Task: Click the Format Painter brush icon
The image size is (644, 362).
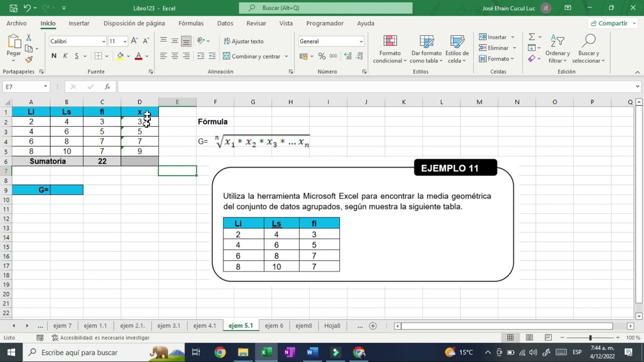Action: [29, 59]
